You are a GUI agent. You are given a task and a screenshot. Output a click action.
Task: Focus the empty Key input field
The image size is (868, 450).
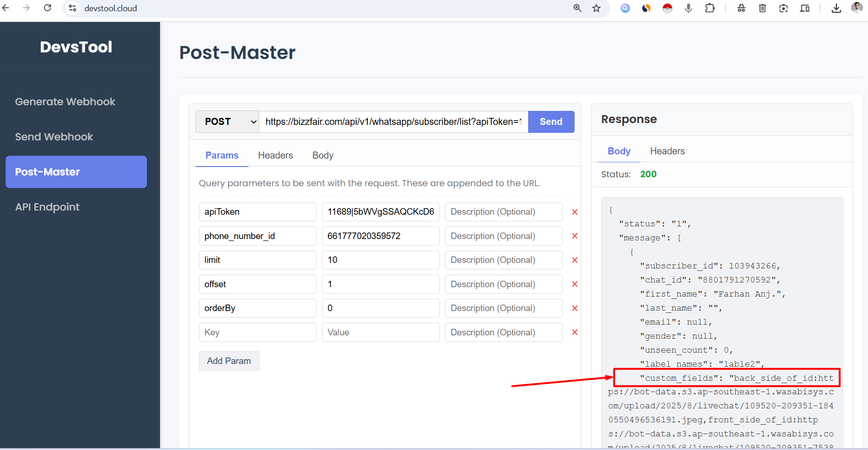(257, 332)
